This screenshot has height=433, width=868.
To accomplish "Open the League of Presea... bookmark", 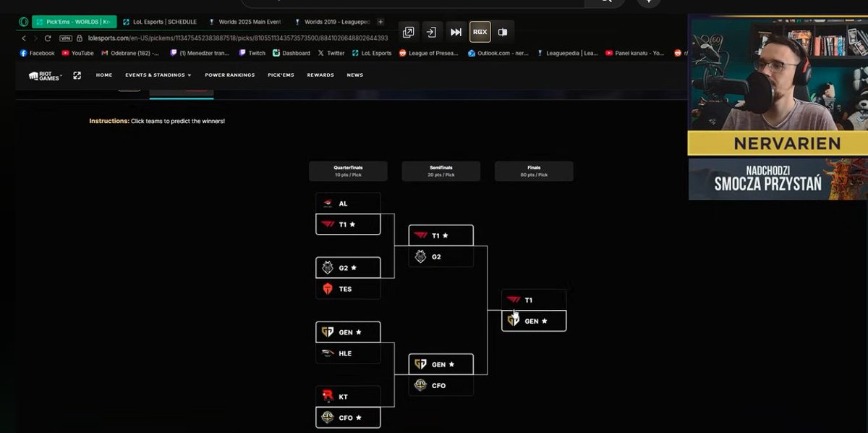I will 429,53.
